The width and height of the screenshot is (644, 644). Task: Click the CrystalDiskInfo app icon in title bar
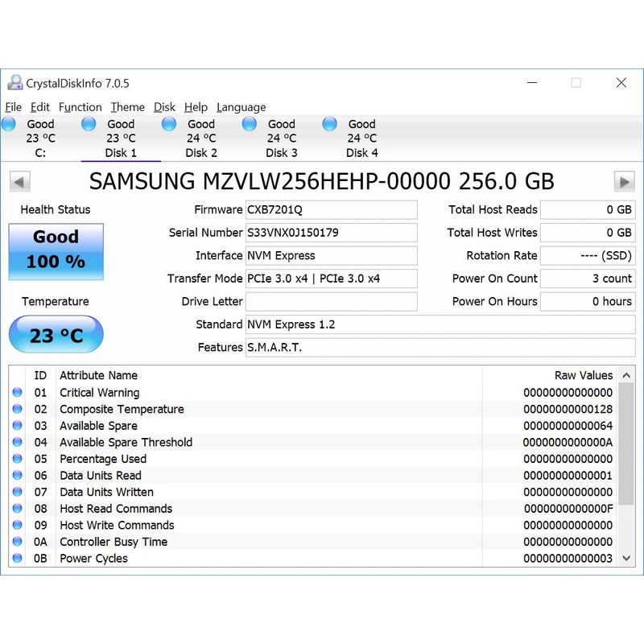[15, 83]
